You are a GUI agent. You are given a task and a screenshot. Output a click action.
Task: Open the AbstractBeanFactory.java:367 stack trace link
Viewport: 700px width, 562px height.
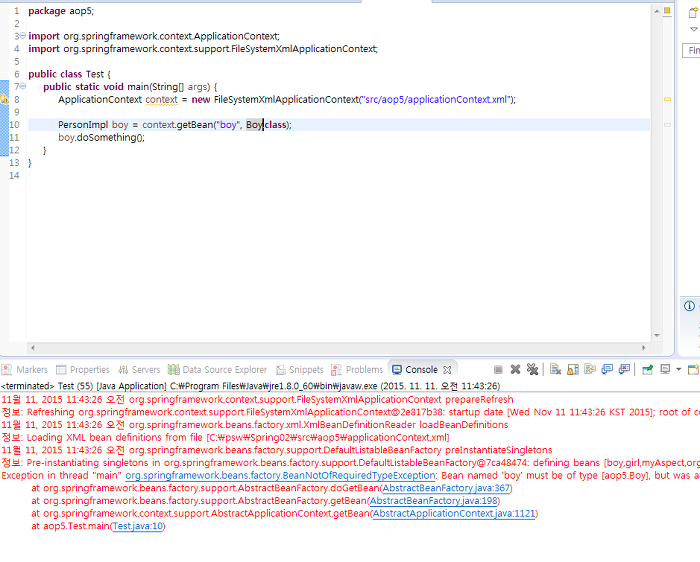coord(446,488)
